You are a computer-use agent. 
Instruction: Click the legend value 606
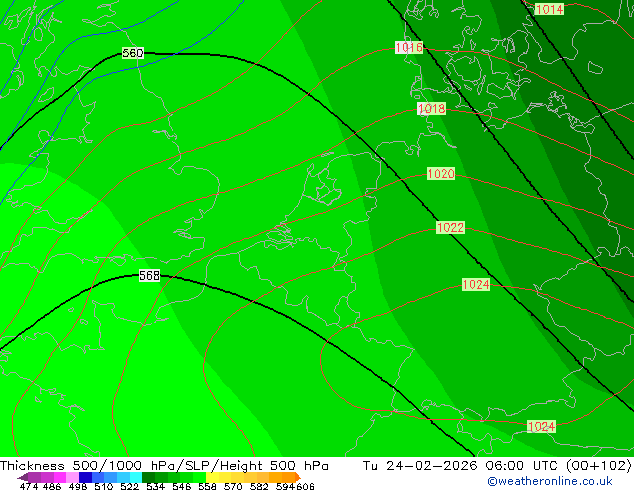tap(305, 486)
